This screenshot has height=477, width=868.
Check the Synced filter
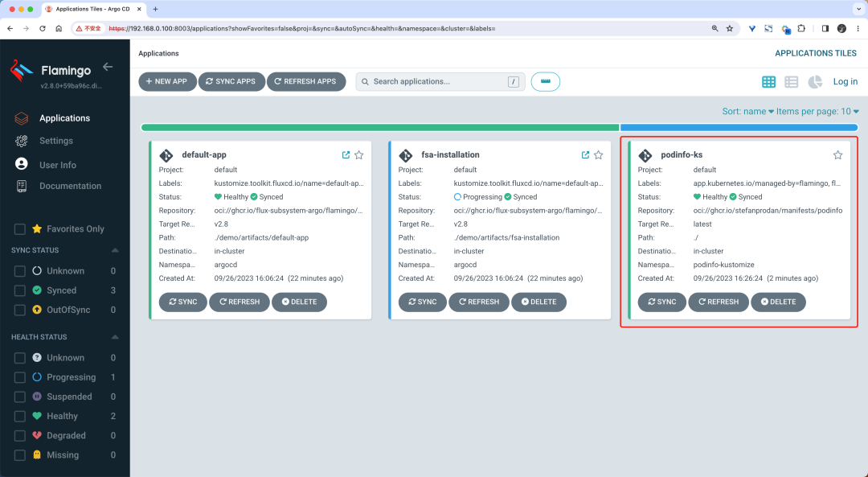pyautogui.click(x=20, y=290)
